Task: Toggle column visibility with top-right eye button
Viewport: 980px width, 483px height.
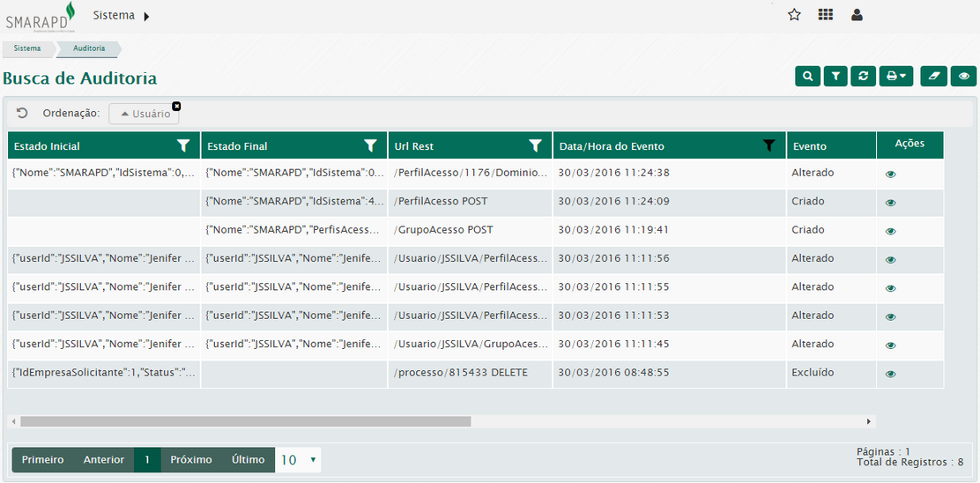Action: click(x=964, y=77)
